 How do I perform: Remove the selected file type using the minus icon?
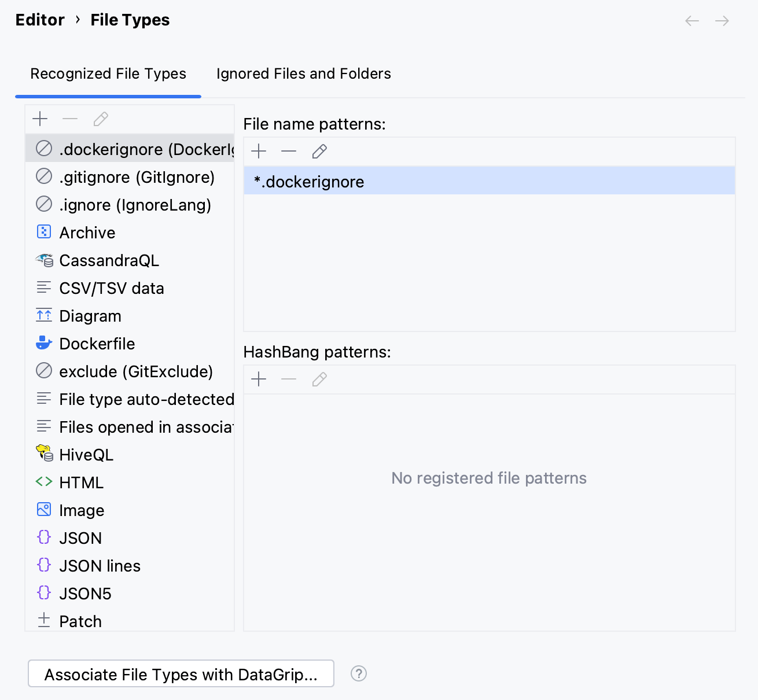click(x=69, y=119)
